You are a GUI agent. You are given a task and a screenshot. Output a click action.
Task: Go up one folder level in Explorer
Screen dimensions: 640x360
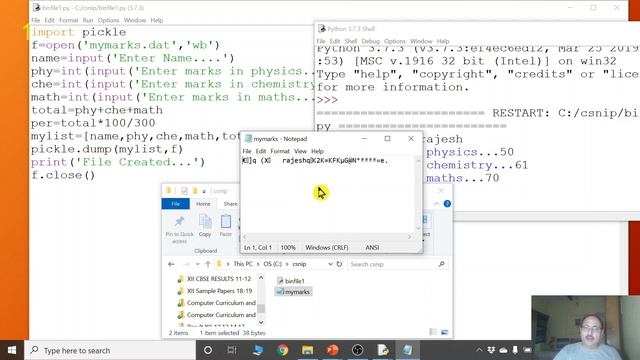[x=208, y=264]
